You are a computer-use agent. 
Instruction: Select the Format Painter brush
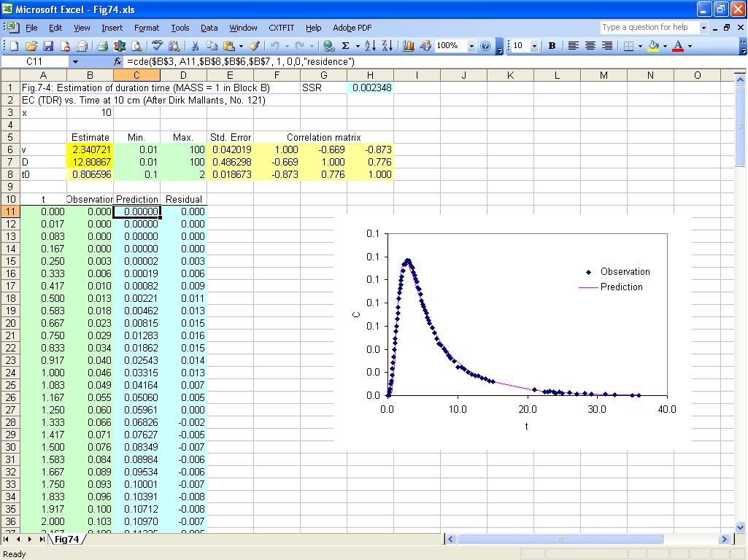coord(254,46)
